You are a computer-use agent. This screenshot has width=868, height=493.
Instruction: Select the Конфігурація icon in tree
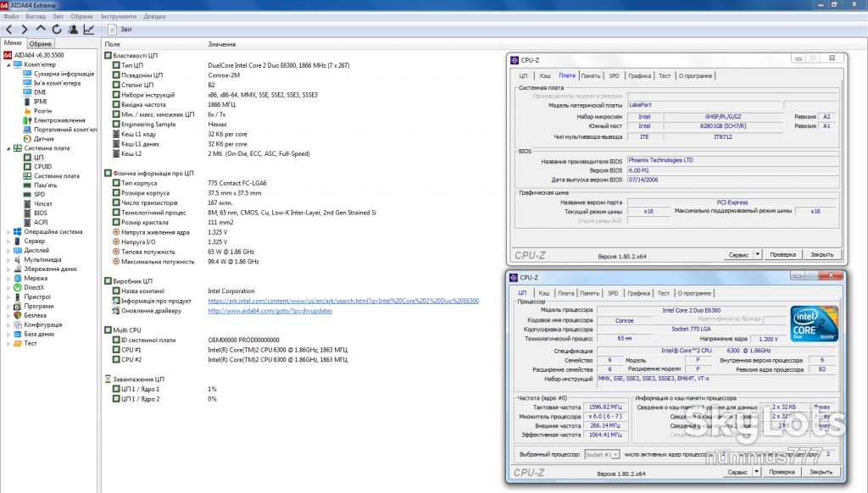pyautogui.click(x=17, y=324)
